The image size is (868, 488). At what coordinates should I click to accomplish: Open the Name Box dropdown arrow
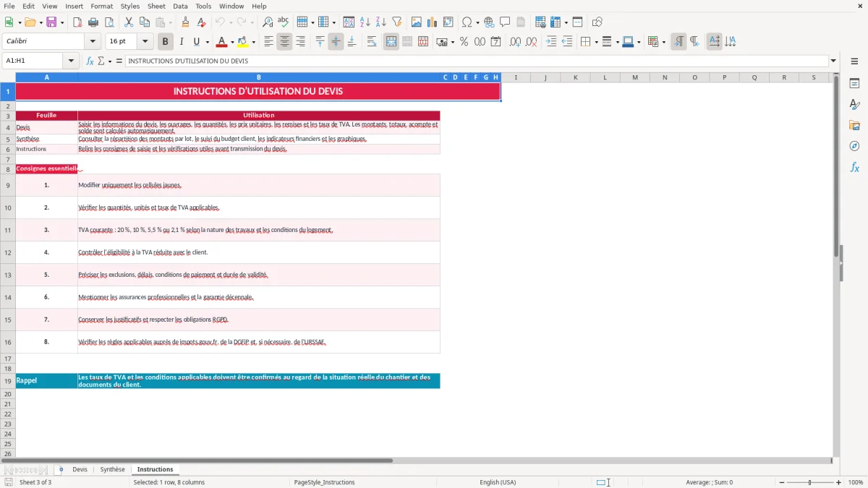72,61
